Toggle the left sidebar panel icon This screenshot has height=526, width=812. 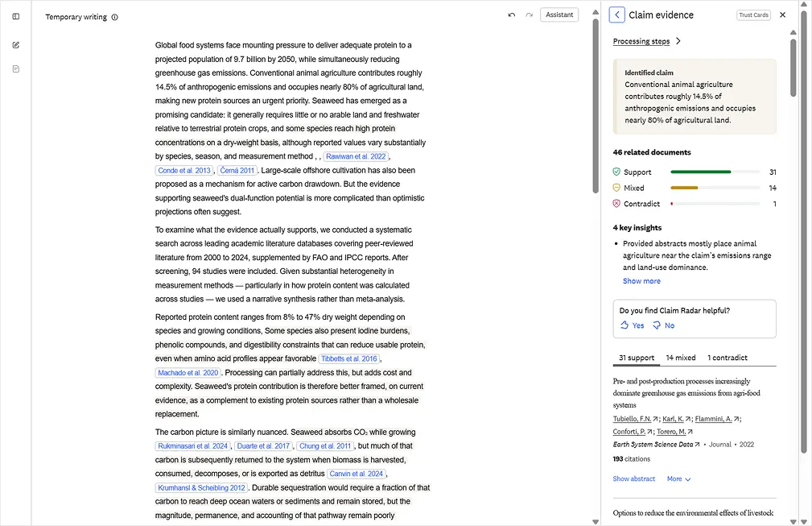16,17
